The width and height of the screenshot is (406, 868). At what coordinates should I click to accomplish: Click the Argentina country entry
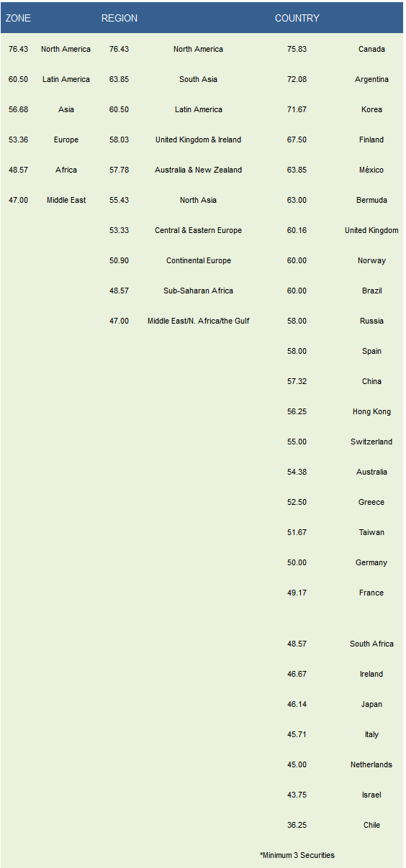[371, 79]
